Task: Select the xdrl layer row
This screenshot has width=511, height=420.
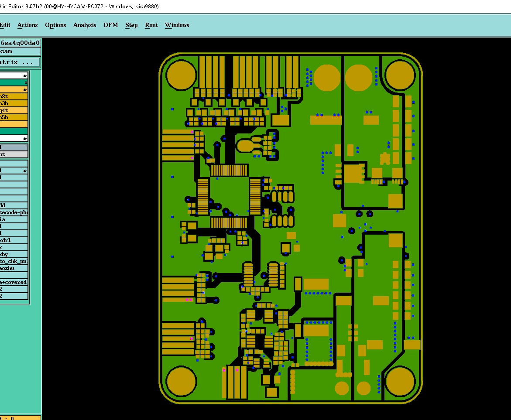Action: 14,240
